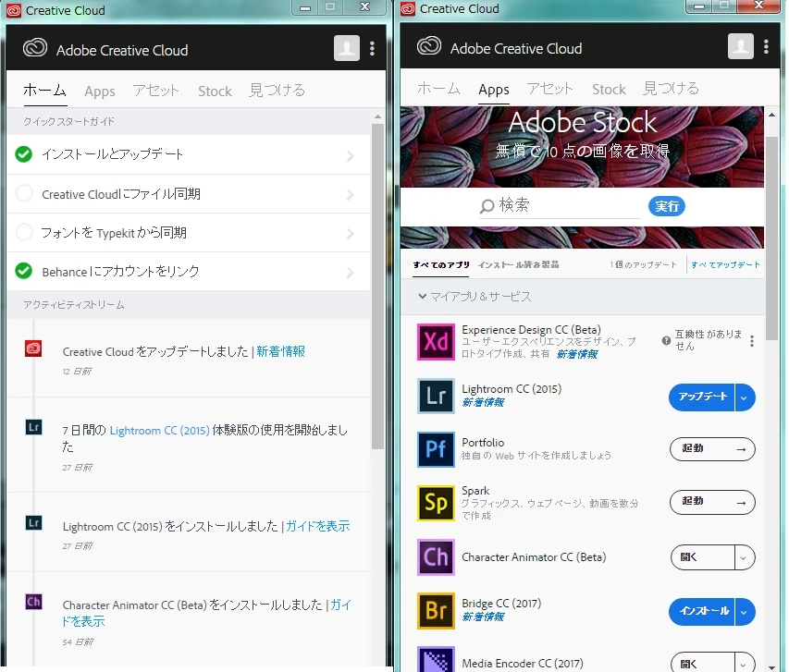Click the 起動 button for Portfolio
The width and height of the screenshot is (789, 672).
coord(712,449)
